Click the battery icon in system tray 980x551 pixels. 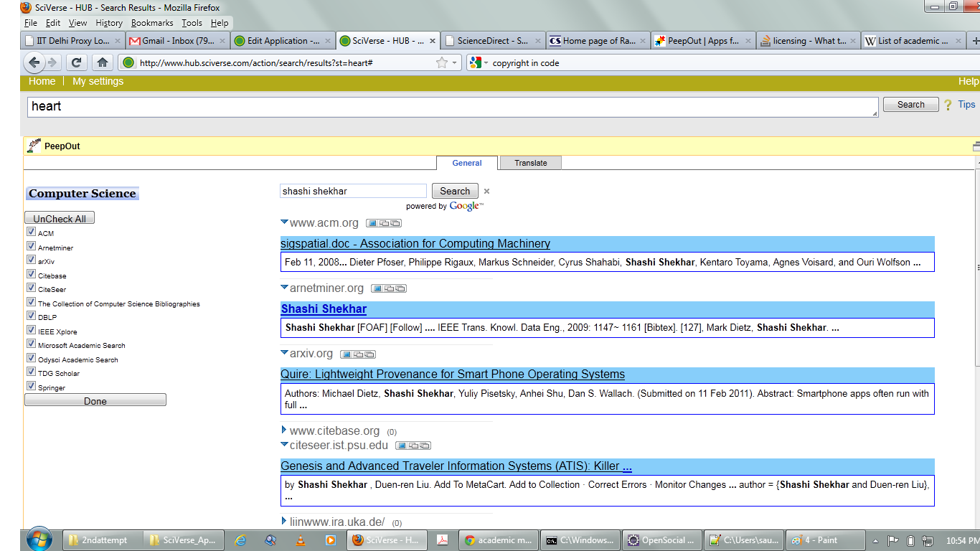910,540
